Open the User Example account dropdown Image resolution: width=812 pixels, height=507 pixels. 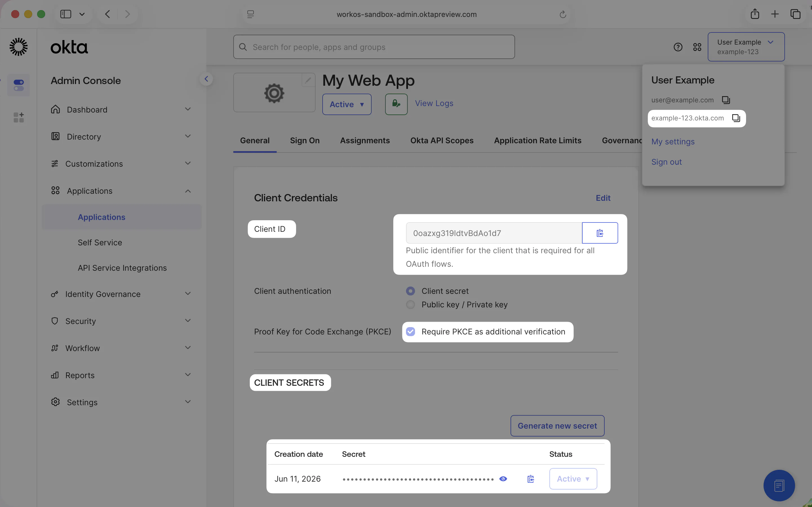746,47
